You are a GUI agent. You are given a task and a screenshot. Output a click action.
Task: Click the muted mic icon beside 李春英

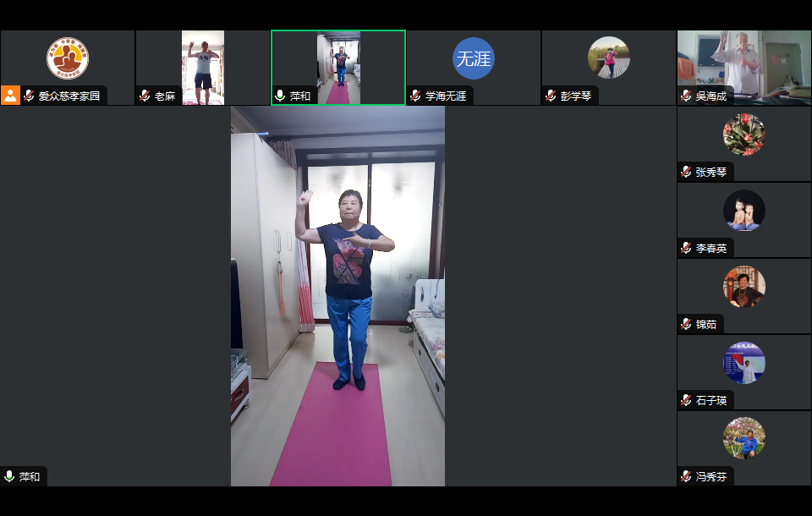[686, 249]
